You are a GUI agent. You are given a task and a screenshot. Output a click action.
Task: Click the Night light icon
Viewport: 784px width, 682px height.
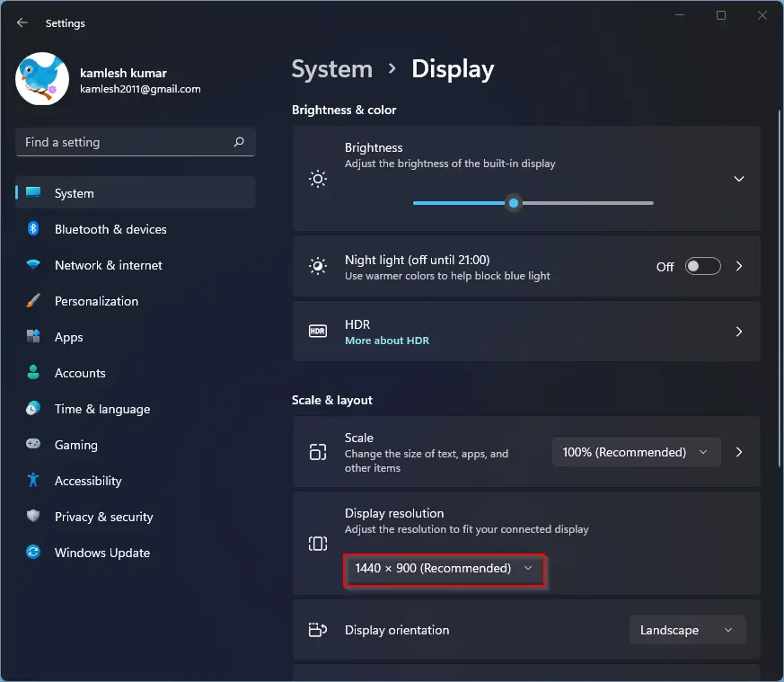tap(318, 266)
